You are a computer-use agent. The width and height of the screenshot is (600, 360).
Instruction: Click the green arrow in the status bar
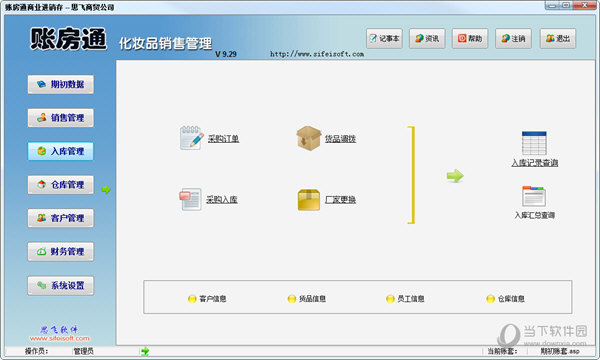(x=145, y=351)
